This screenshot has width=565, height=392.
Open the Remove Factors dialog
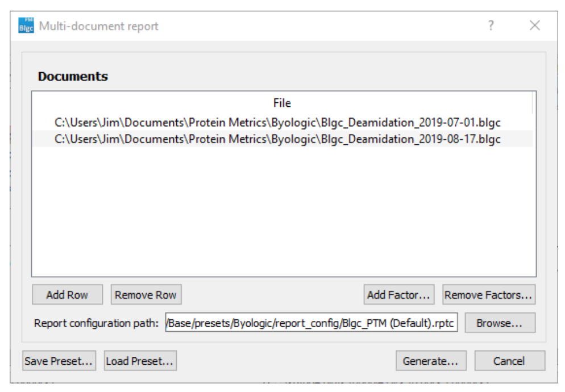pyautogui.click(x=489, y=295)
